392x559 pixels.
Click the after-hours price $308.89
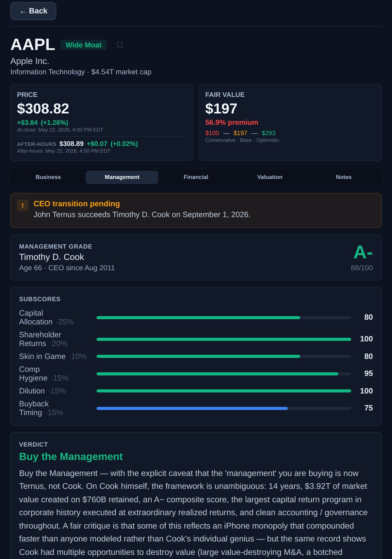[72, 144]
